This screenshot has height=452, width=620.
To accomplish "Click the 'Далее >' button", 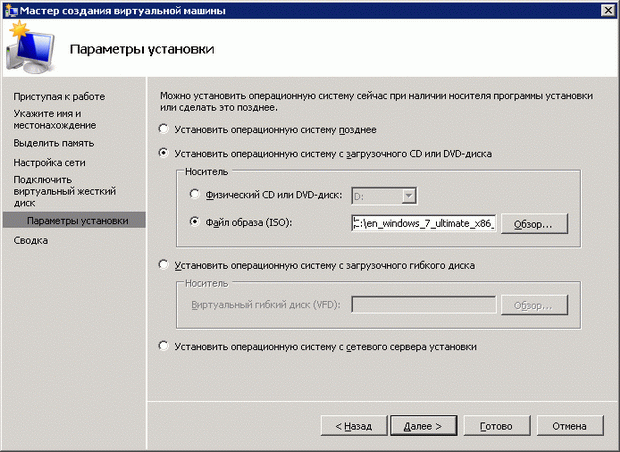I will point(423,425).
